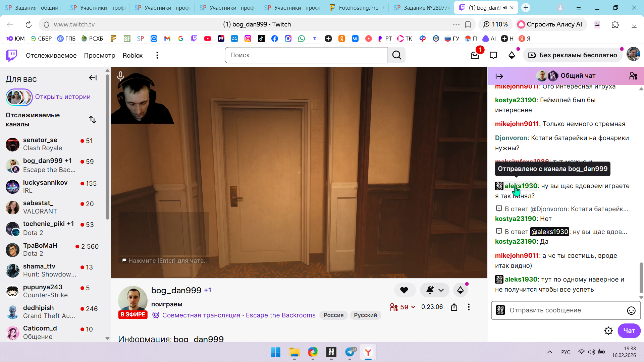Toggle the heart follow button
This screenshot has width=644, height=362.
[404, 290]
